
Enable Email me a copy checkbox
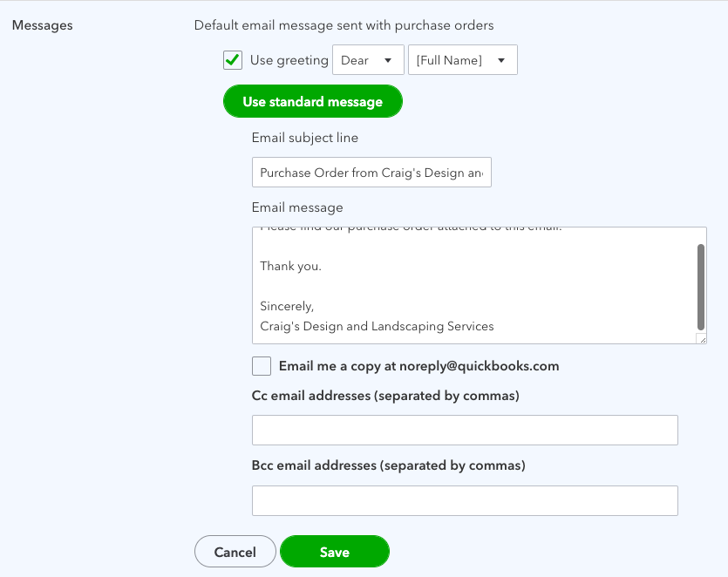261,366
